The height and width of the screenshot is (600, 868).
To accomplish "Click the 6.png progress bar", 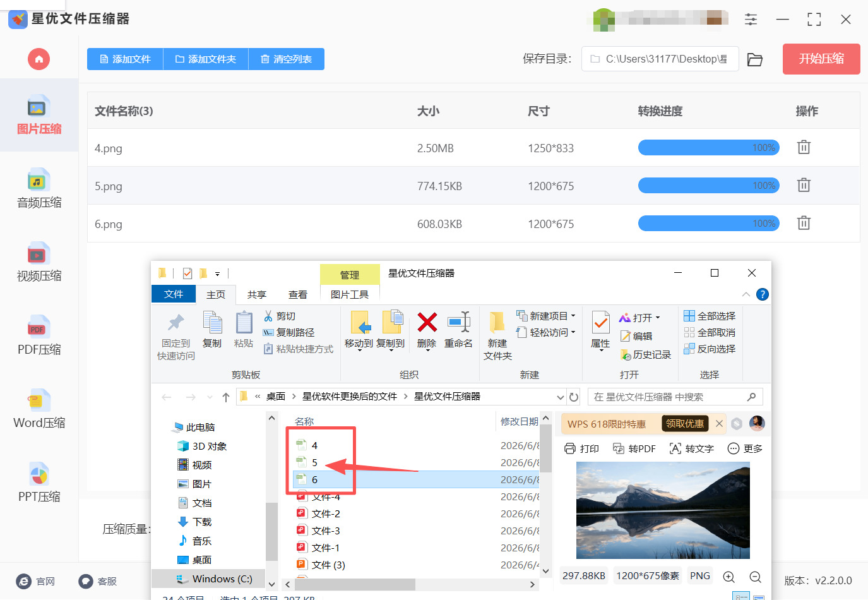I will point(709,223).
